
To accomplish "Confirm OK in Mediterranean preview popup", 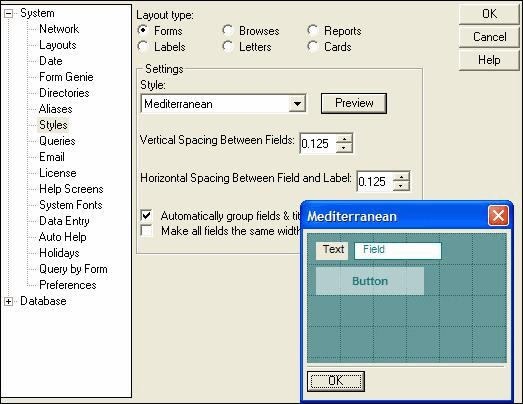I will [336, 381].
